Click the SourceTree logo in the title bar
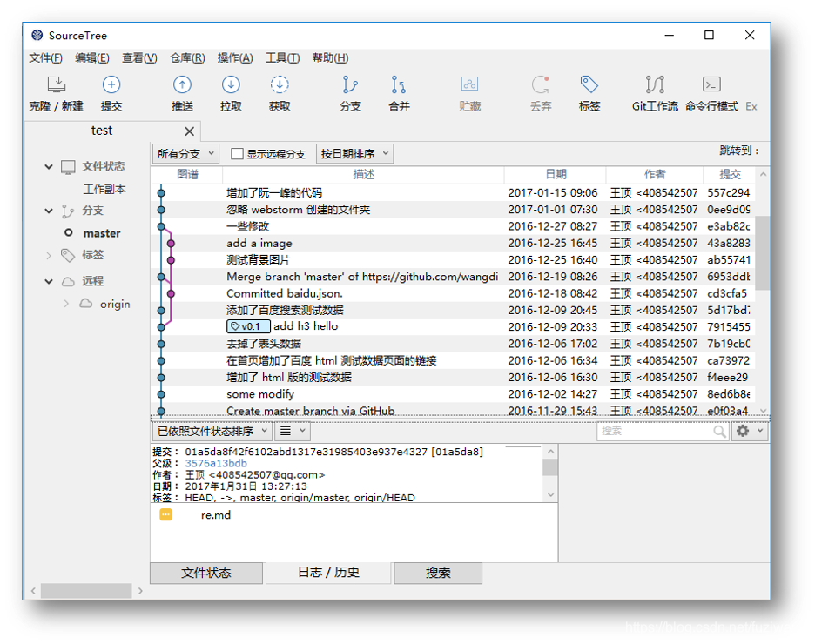This screenshot has height=644, width=815. [x=37, y=36]
